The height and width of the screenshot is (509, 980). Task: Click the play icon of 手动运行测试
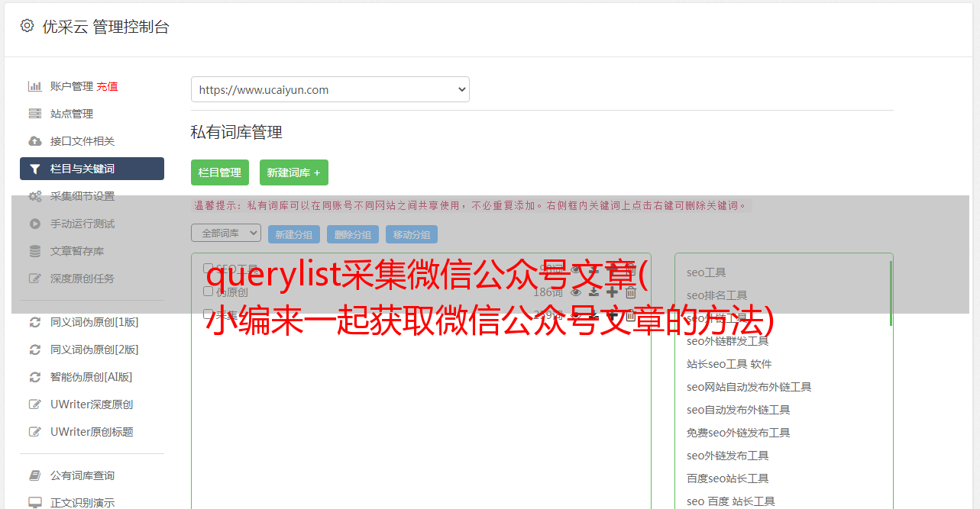click(x=35, y=224)
